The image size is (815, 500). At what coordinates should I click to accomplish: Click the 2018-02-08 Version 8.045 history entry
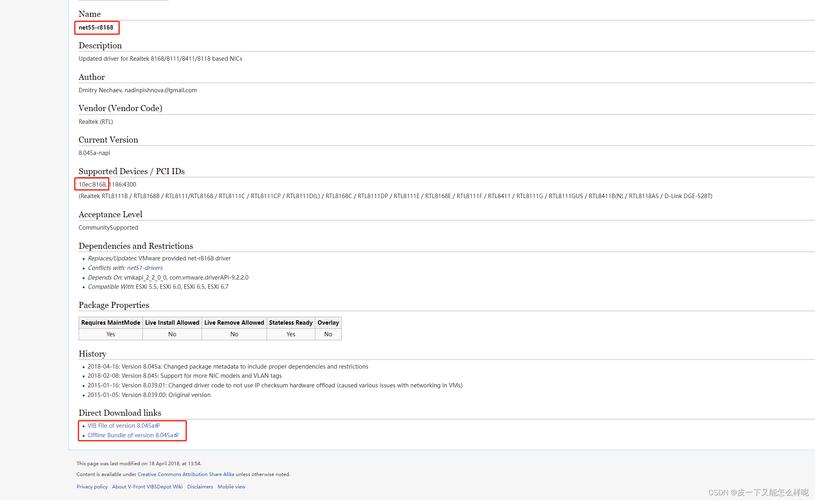(185, 376)
